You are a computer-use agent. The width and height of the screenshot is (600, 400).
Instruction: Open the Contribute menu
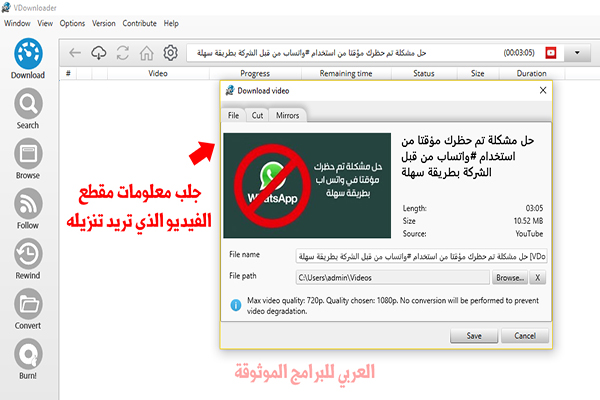(140, 23)
